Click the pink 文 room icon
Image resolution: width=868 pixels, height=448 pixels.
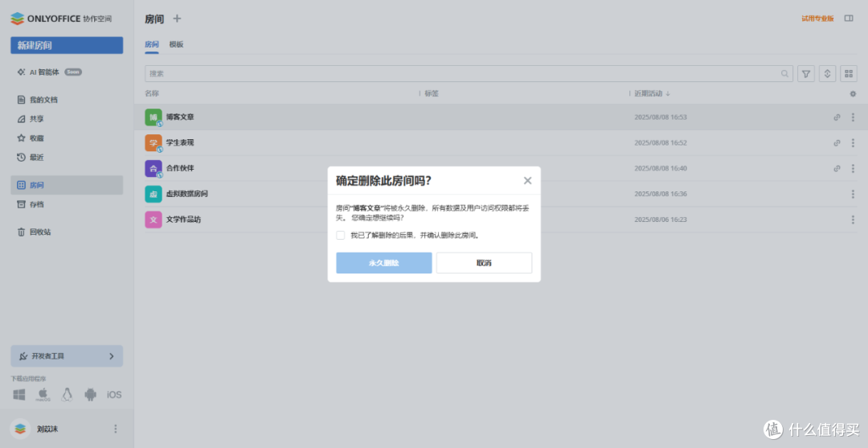pyautogui.click(x=154, y=220)
